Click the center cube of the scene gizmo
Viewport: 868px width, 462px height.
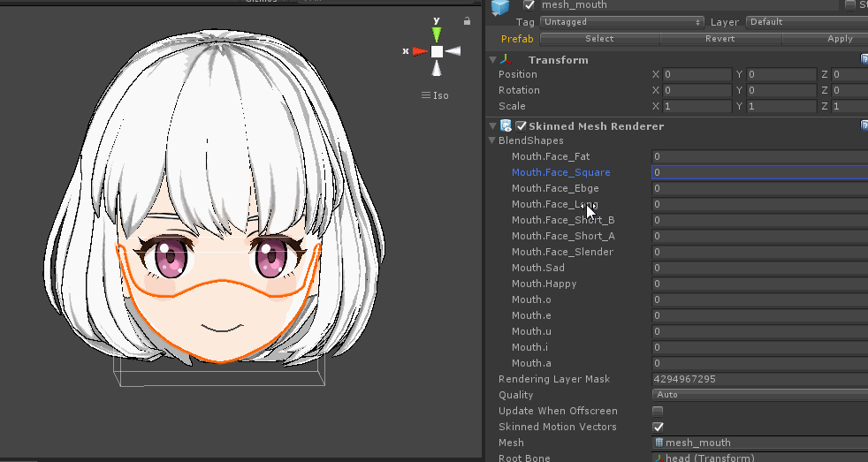tap(437, 51)
